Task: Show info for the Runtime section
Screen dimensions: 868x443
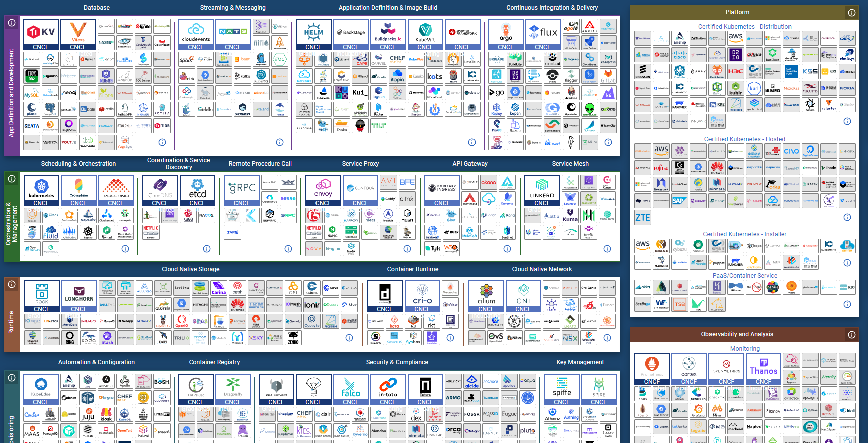Action: 12,284
